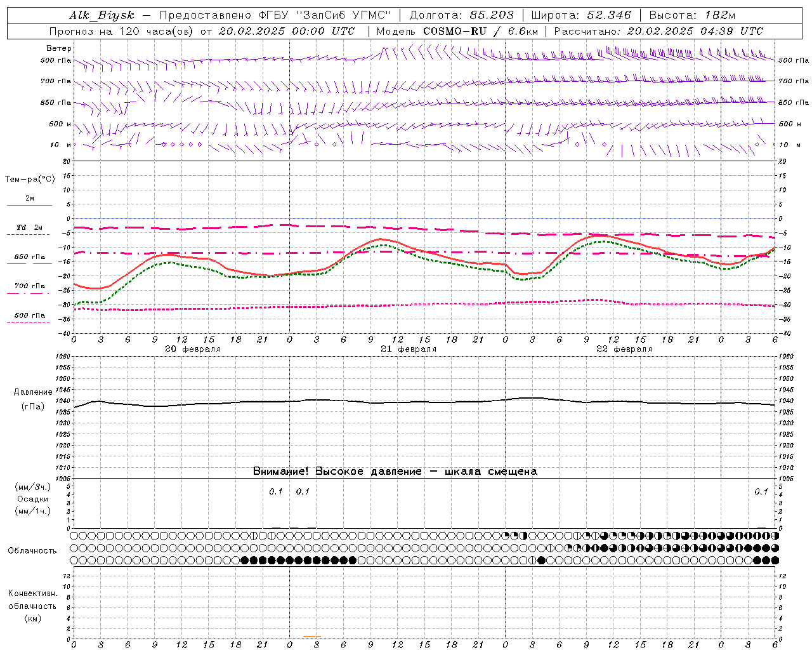The height and width of the screenshot is (650, 812).
Task: Click the 'Td 2м' dew point legend label
Action: pos(29,227)
